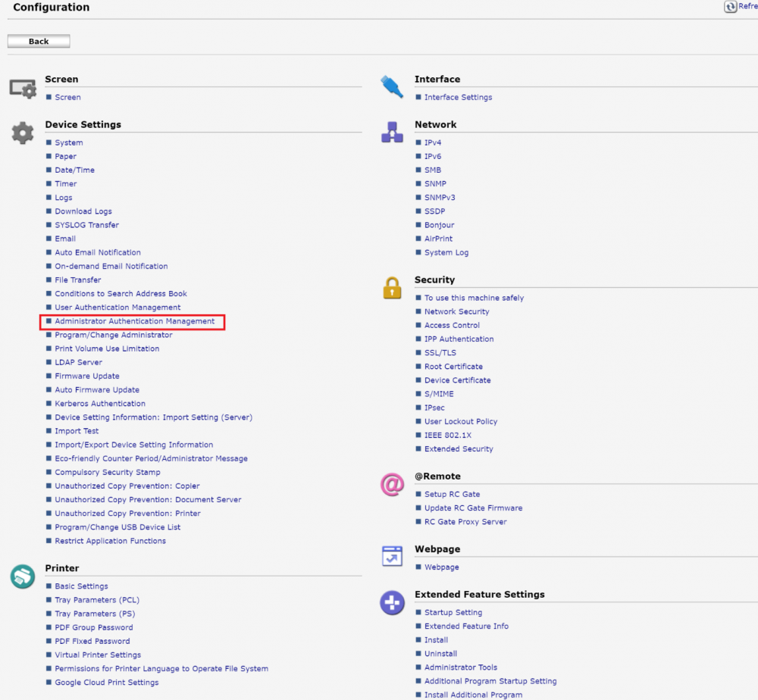This screenshot has height=700, width=758.
Task: Click the Device Settings gear icon
Action: (22, 134)
